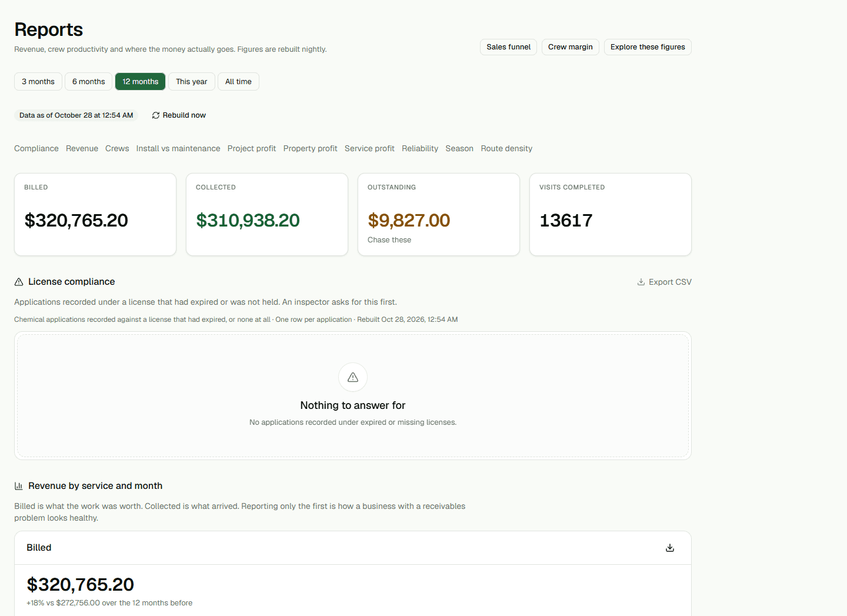Open the Reliability section
847x616 pixels.
point(420,149)
